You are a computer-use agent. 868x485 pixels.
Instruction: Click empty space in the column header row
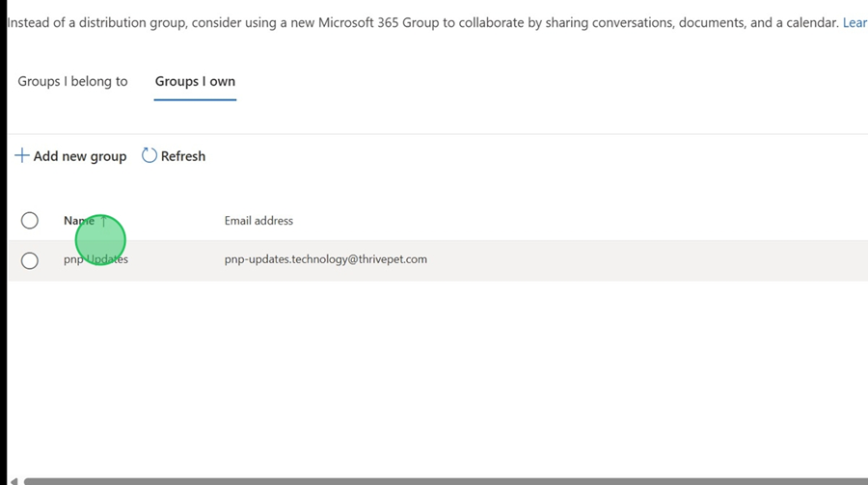579,221
